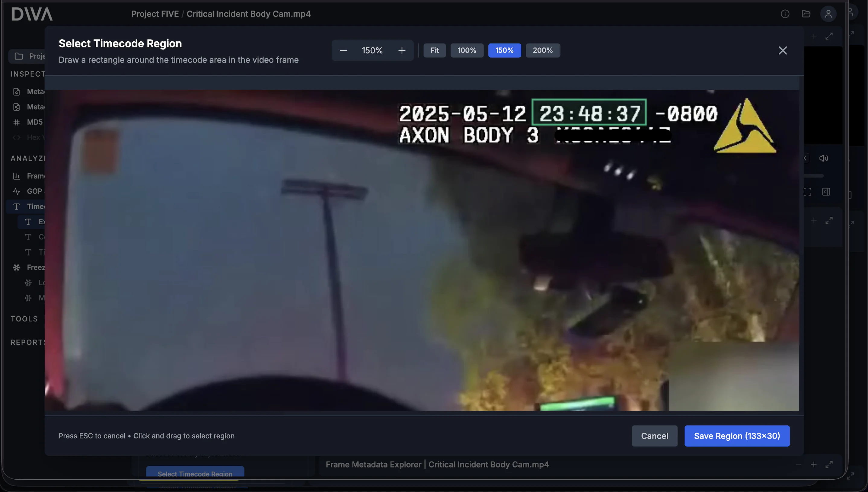The width and height of the screenshot is (868, 492).
Task: Click the zoom out minus button
Action: [x=343, y=51]
